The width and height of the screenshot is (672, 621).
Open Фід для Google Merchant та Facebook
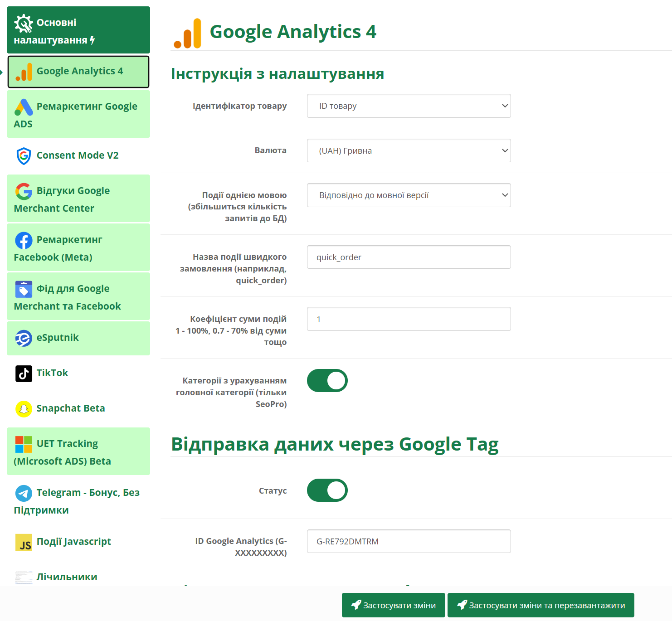[78, 296]
